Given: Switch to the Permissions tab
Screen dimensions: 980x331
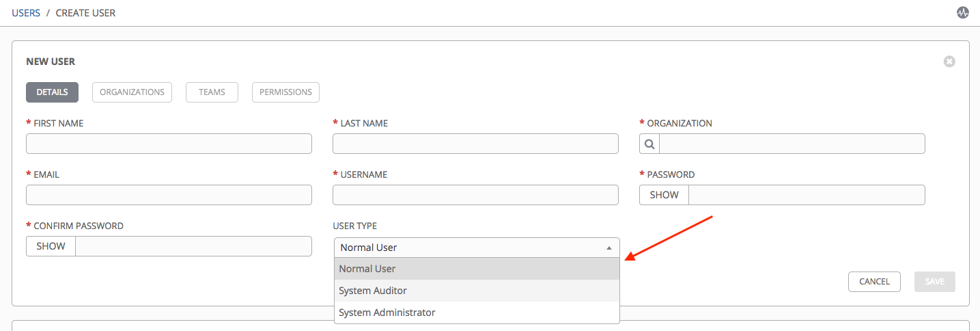Looking at the screenshot, I should [285, 92].
